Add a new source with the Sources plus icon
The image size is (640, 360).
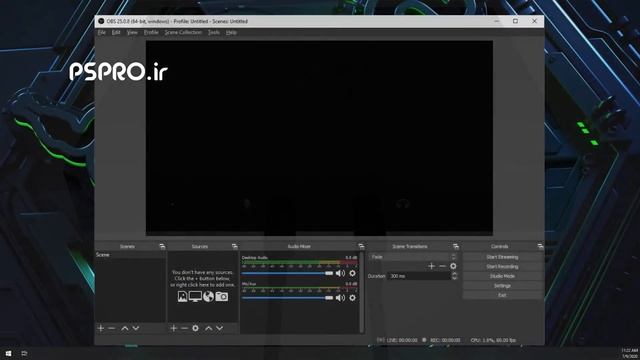coord(173,328)
